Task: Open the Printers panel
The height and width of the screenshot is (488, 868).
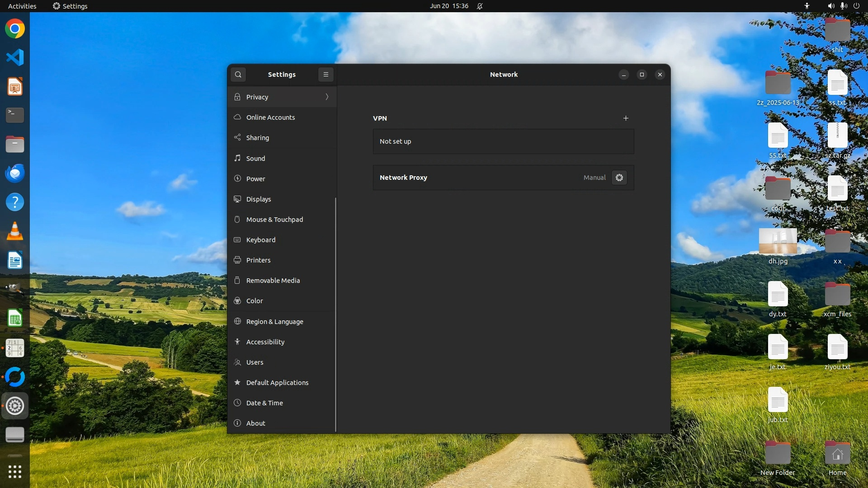Action: pos(259,260)
